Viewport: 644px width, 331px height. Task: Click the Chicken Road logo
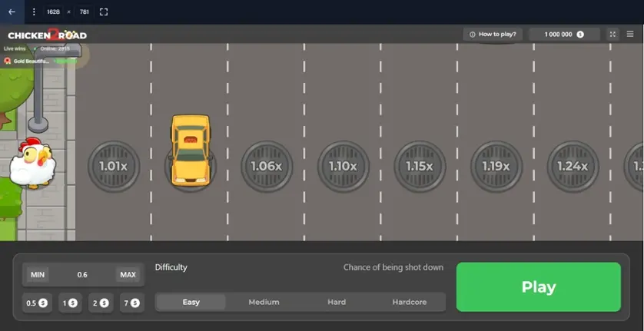click(48, 35)
